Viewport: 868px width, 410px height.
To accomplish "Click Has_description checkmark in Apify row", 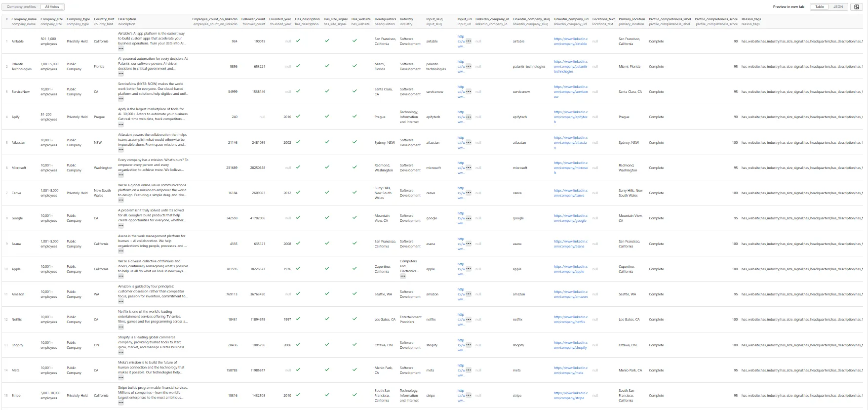I will point(298,116).
